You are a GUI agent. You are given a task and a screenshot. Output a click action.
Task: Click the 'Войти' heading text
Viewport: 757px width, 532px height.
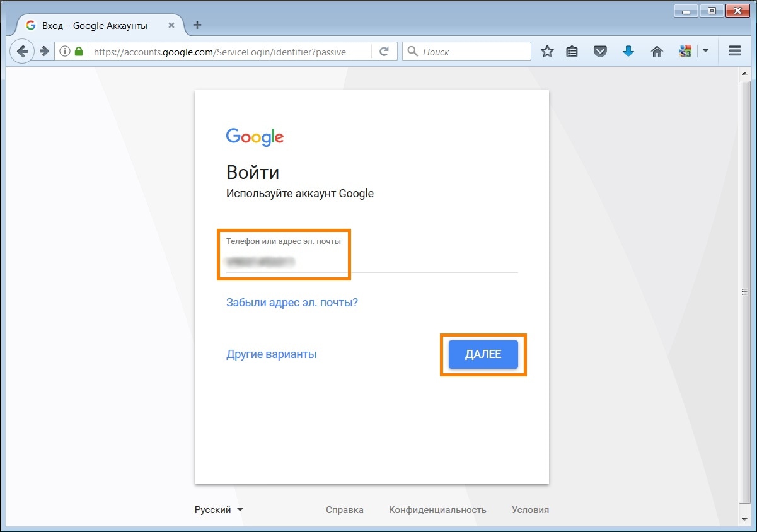click(x=253, y=173)
